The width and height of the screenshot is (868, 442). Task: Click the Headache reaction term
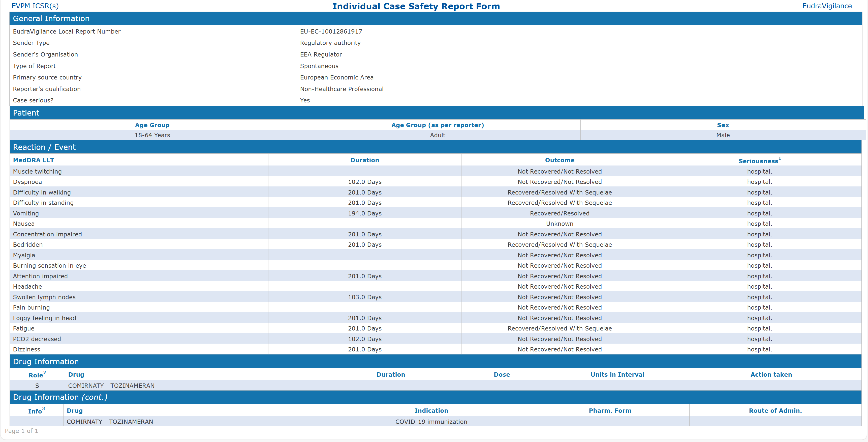pyautogui.click(x=27, y=286)
